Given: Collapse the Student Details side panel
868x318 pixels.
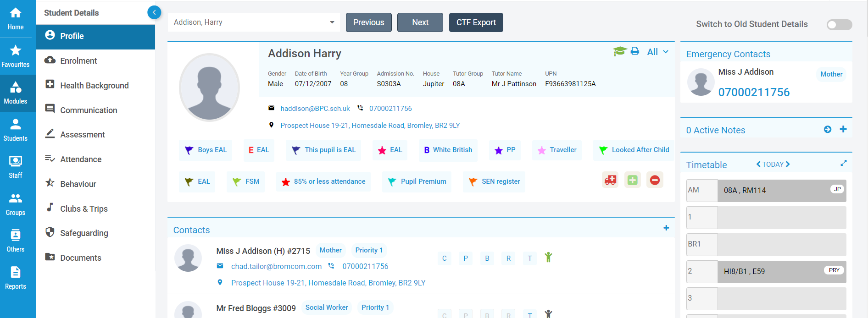Looking at the screenshot, I should pos(154,12).
